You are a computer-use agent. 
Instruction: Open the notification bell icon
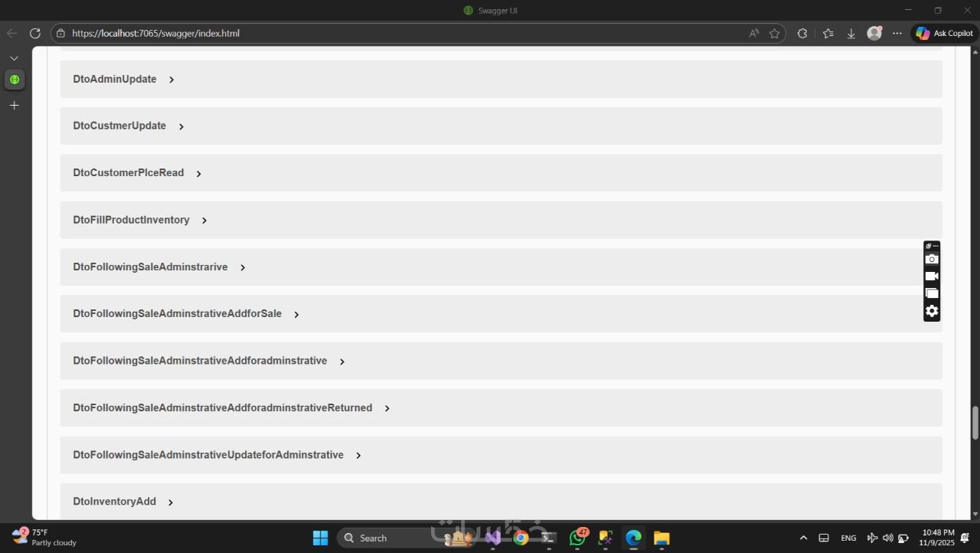point(965,538)
